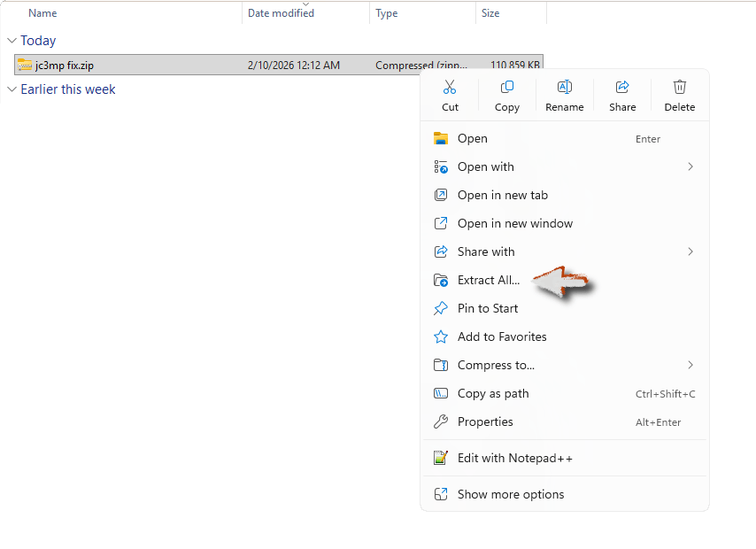Screen dimensions: 756x549
Task: Click the Cut scissors icon
Action: 450,87
